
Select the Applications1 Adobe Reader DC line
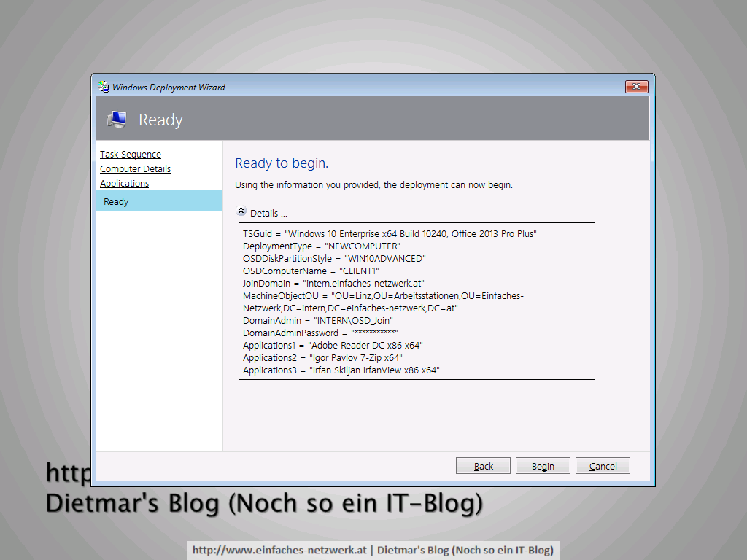[333, 345]
